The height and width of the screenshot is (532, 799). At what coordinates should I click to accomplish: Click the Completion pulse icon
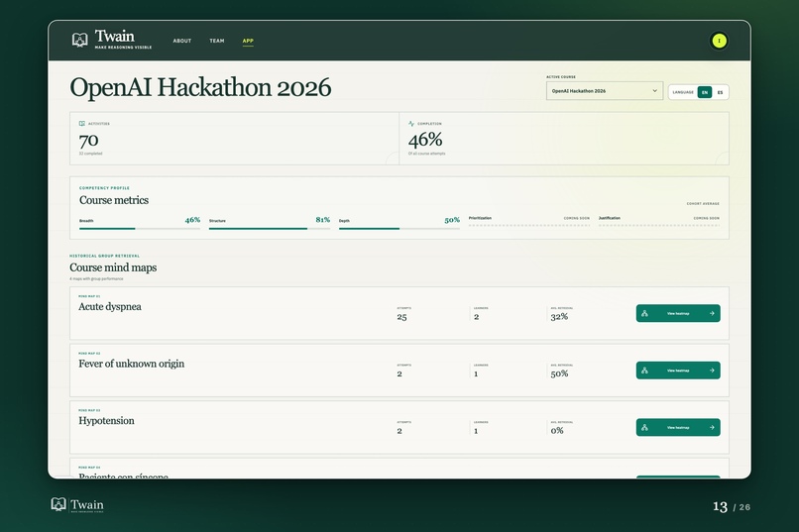point(411,123)
